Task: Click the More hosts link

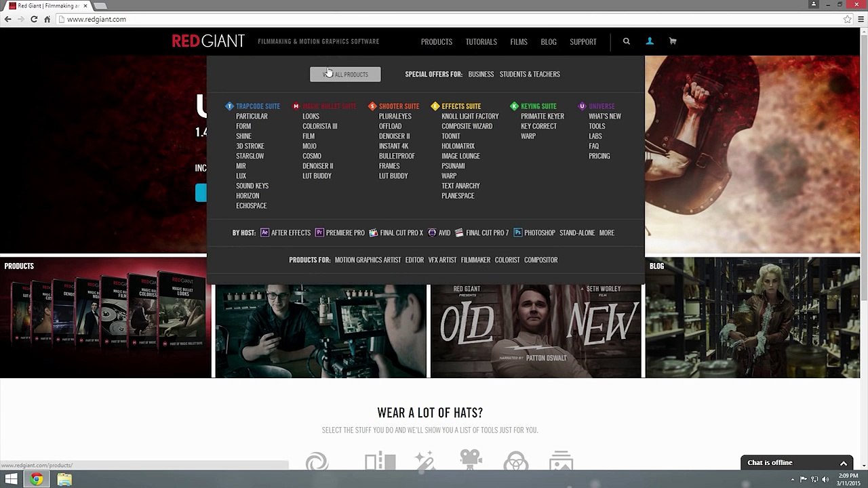Action: click(607, 232)
